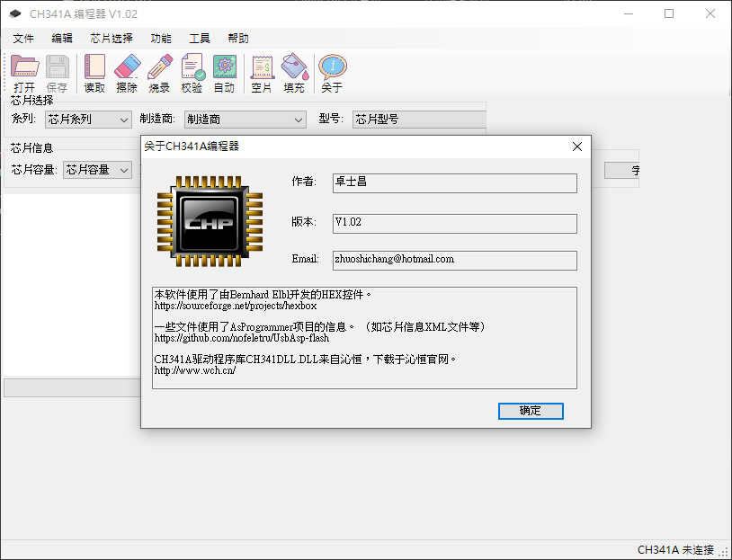Close the main CH341A 编程器 window
732x560 pixels.
click(x=710, y=13)
